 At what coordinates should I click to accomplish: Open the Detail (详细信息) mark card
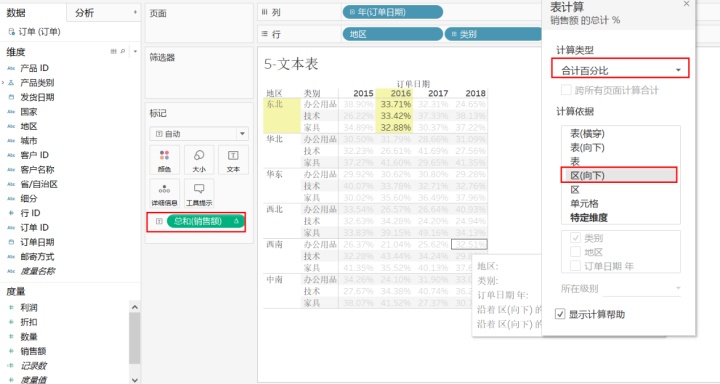tap(164, 193)
